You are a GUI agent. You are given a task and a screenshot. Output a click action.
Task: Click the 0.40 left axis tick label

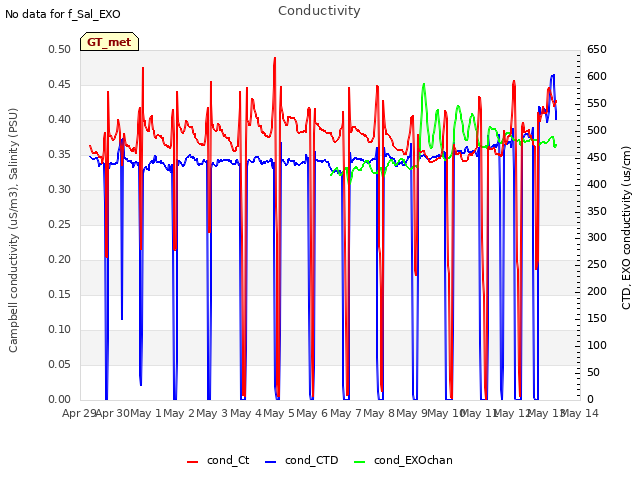(x=60, y=120)
